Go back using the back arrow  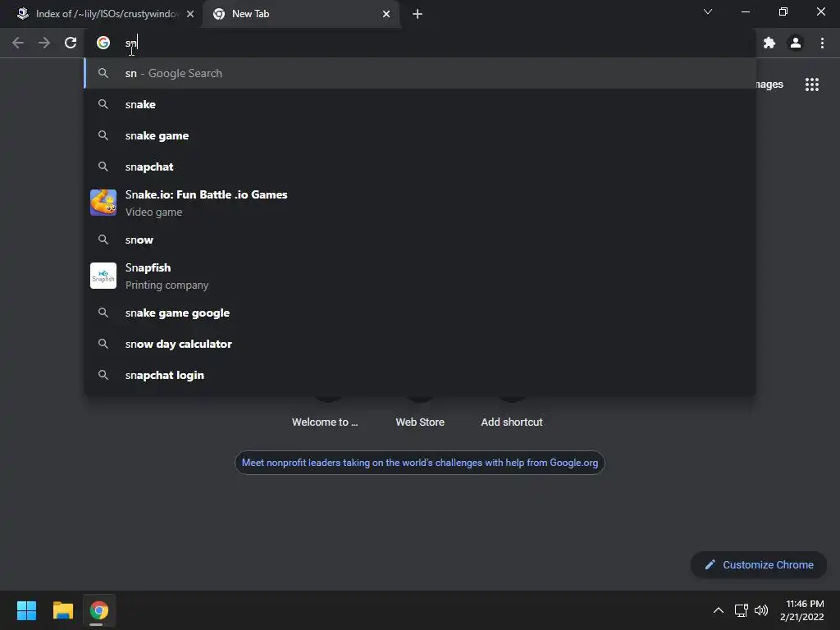click(18, 43)
